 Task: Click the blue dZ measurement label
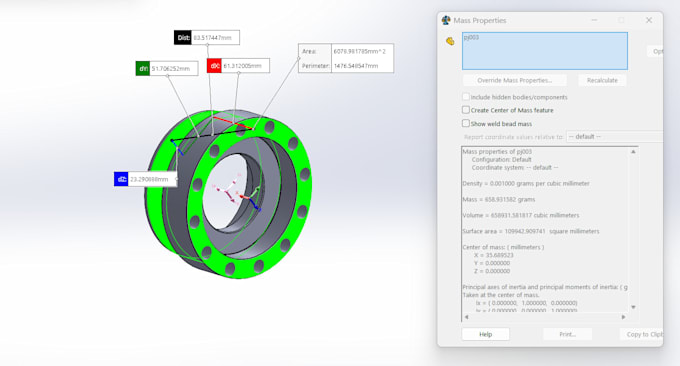click(121, 179)
